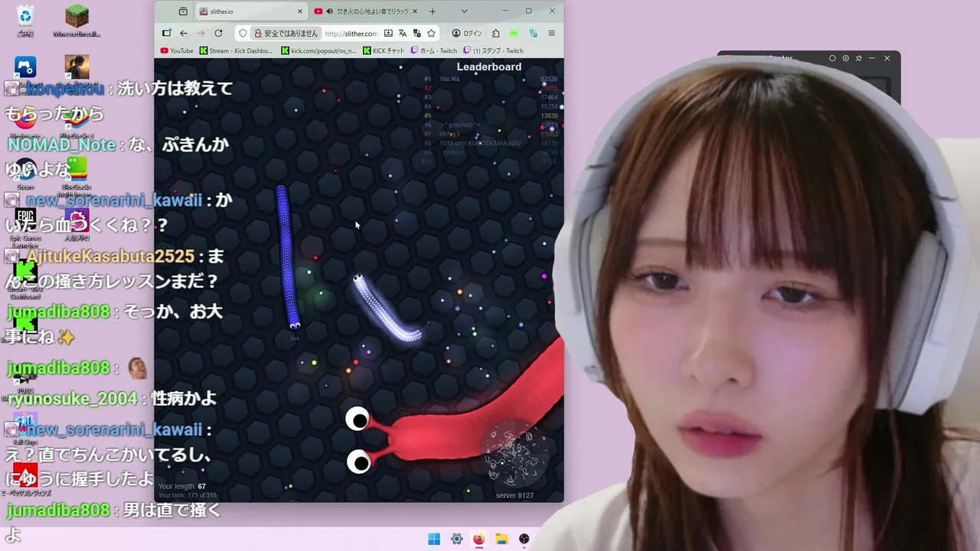Open the tracking protection shield icon
Screen dimensions: 980x551
click(243, 33)
